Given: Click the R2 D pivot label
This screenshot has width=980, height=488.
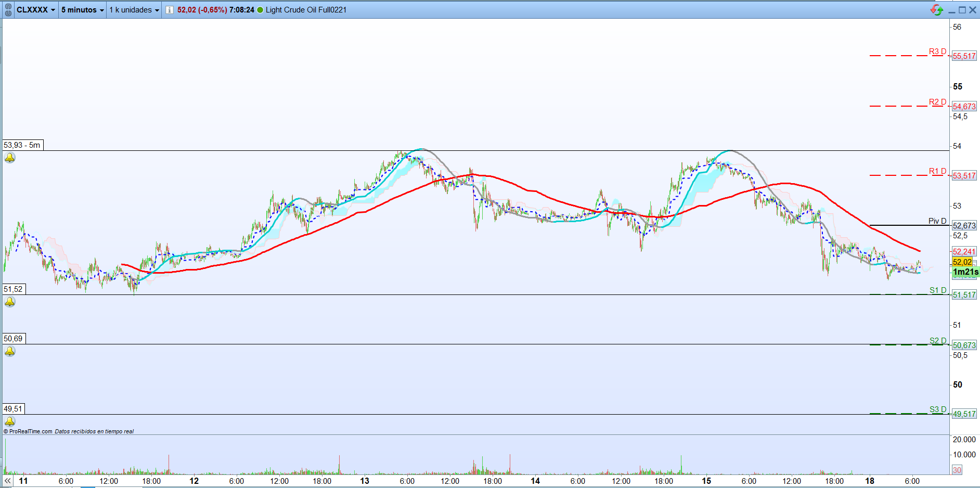Looking at the screenshot, I should click(x=937, y=102).
